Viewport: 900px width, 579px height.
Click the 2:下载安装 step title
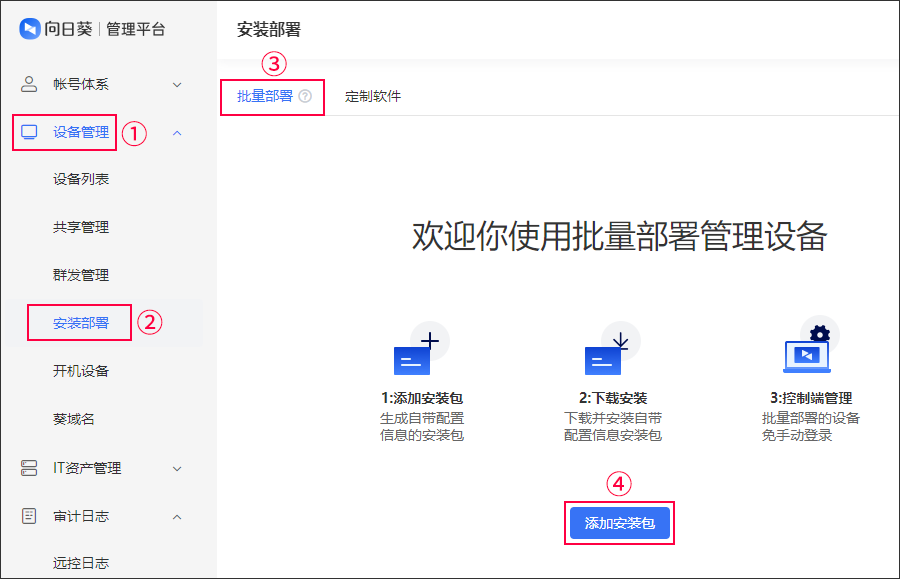pos(613,398)
